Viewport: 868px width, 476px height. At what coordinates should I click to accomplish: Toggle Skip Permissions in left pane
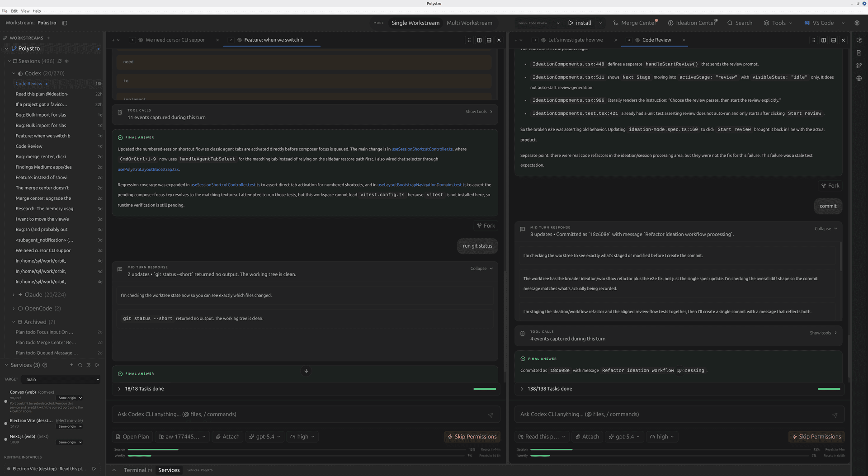pyautogui.click(x=472, y=437)
